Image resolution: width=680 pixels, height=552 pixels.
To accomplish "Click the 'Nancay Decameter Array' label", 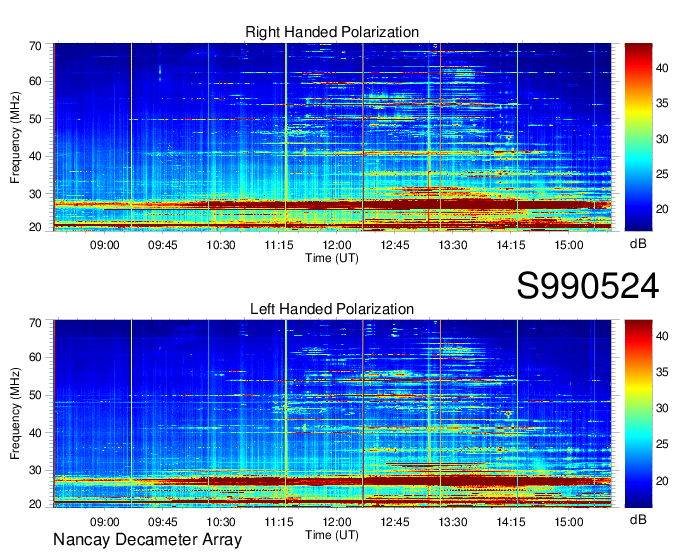I will (x=147, y=540).
